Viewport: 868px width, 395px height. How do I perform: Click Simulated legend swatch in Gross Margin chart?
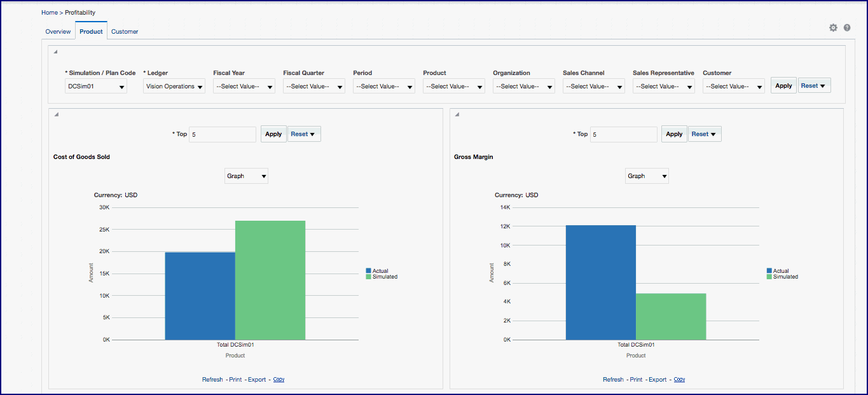pos(769,277)
